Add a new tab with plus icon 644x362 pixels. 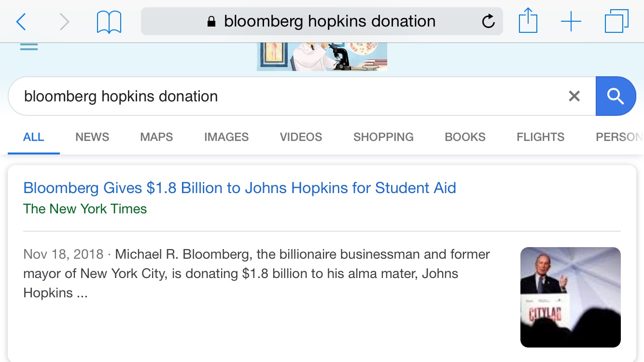(571, 22)
